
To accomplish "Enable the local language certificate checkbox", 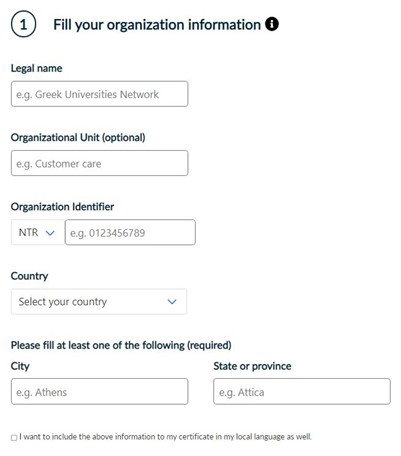I will click(x=14, y=438).
